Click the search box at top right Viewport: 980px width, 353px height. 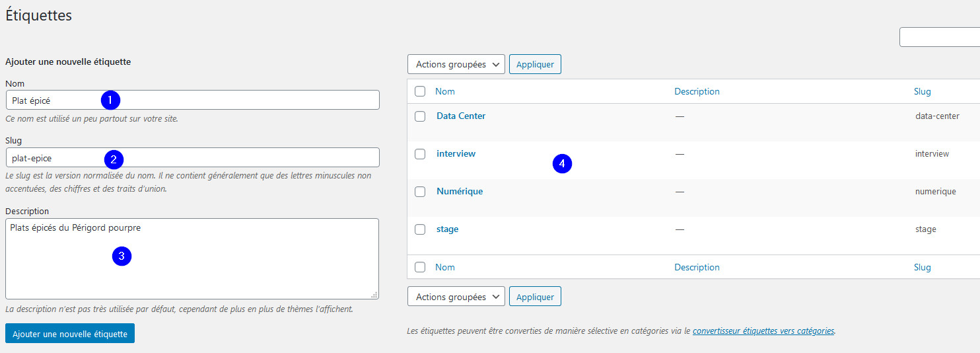pyautogui.click(x=940, y=37)
